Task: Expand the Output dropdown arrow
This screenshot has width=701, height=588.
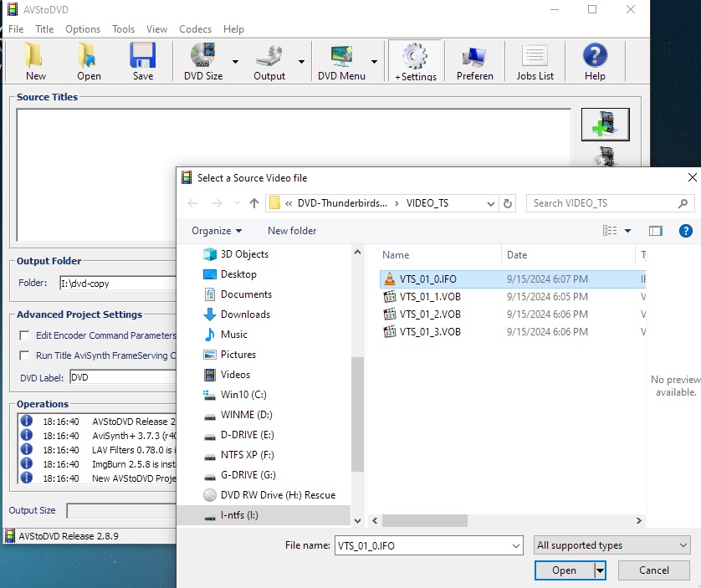Action: coord(301,62)
